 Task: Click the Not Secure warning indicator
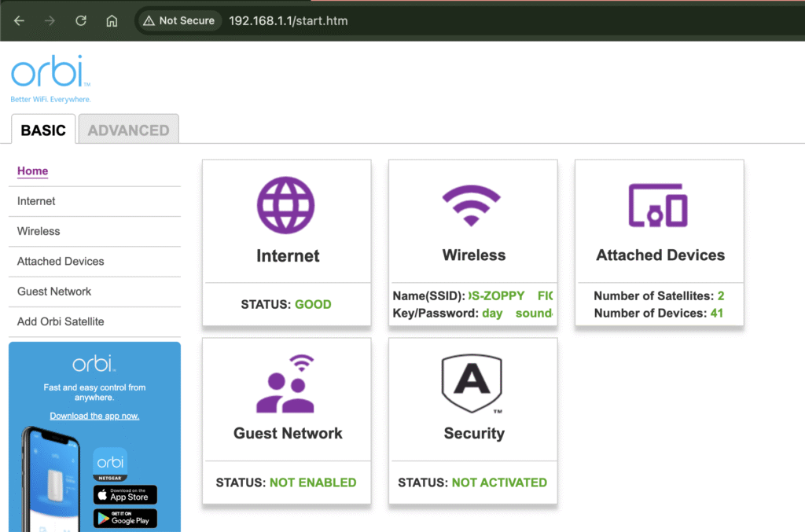179,20
